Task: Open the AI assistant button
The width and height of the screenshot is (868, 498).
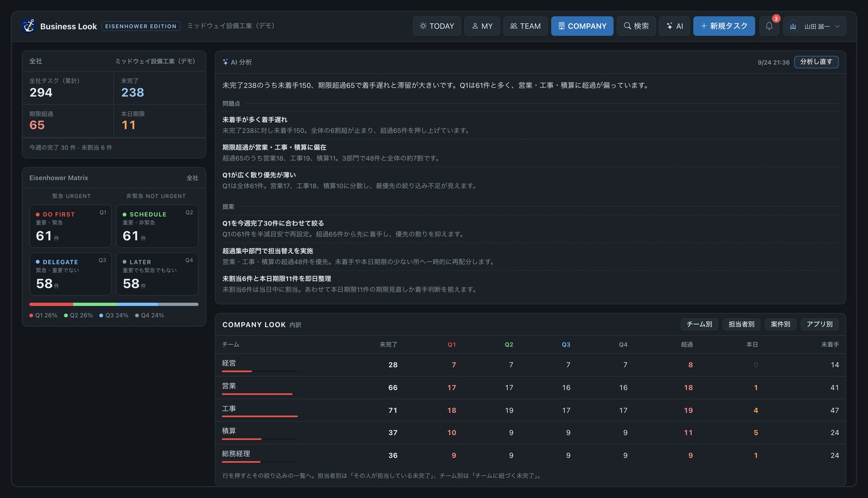Action: coord(674,26)
